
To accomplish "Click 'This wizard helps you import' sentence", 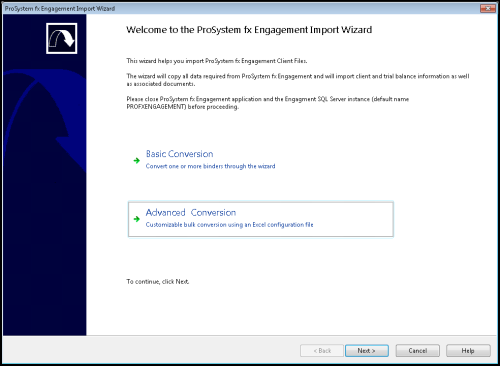I will [217, 61].
